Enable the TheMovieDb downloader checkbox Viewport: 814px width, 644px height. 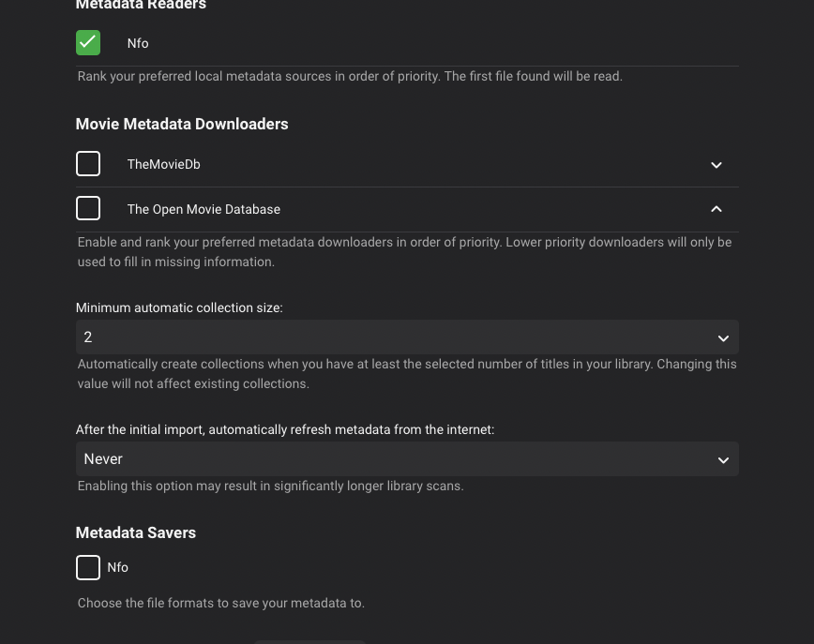[x=88, y=164]
